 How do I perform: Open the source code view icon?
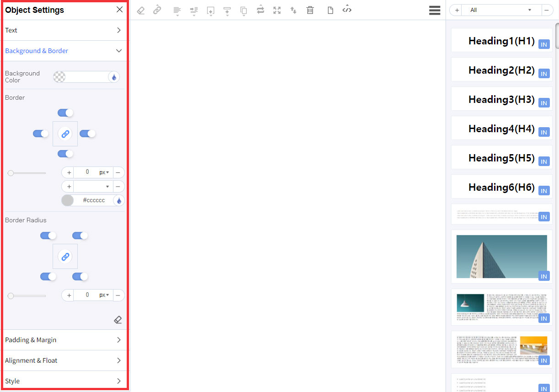[x=347, y=10]
